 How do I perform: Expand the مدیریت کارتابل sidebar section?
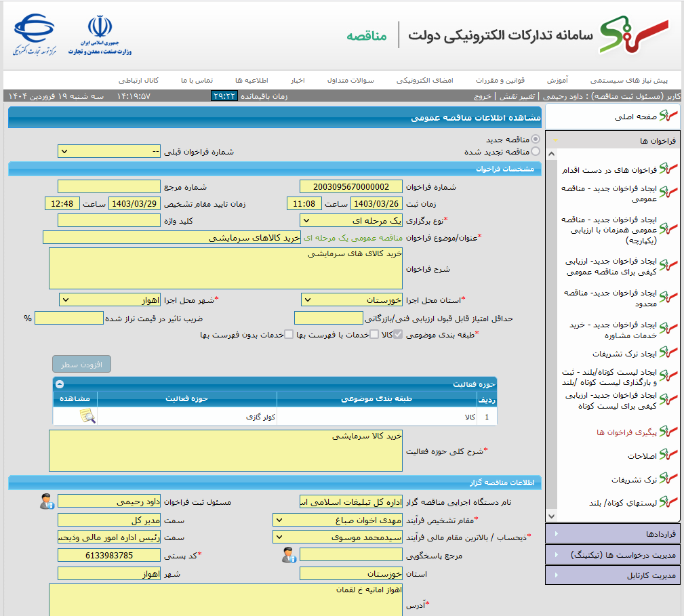point(612,575)
